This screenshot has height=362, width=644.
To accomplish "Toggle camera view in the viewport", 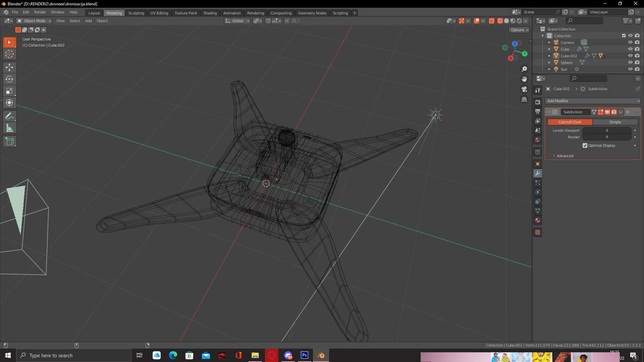I will click(x=524, y=89).
